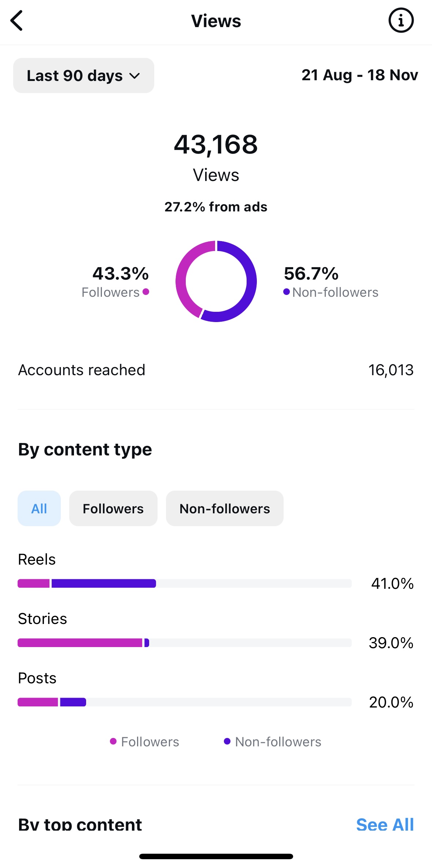Image resolution: width=432 pixels, height=868 pixels.
Task: Tap the purple Non-followers dot beside 56.7%
Action: [x=287, y=292]
